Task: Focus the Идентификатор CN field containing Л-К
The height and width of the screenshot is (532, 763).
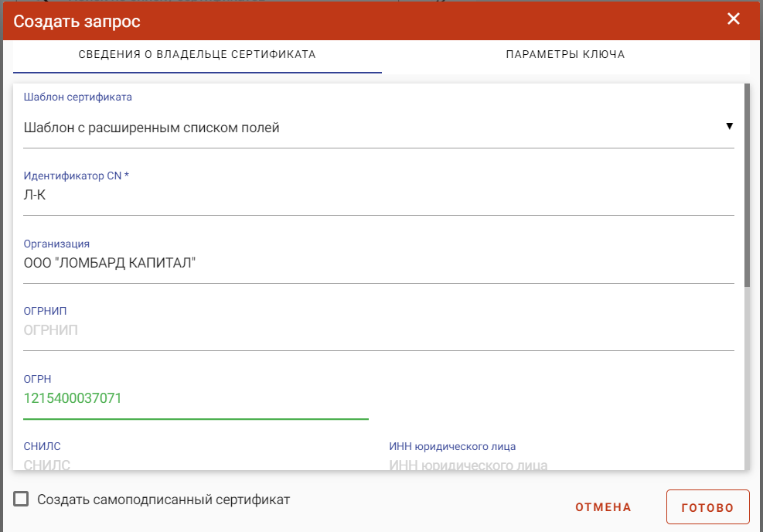Action: tap(379, 195)
